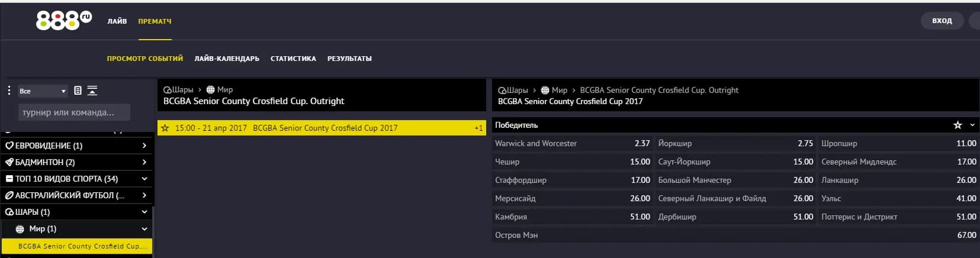Click globe icon in middle panel breadcrumb

[210, 90]
